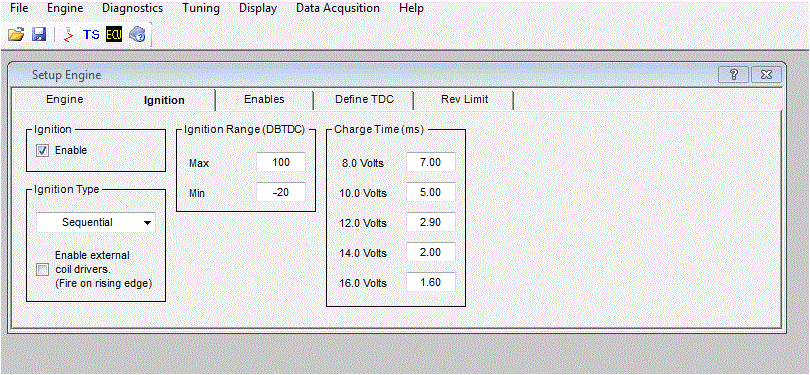This screenshot has width=810, height=375.
Task: Open the Help menu
Action: pyautogui.click(x=411, y=8)
